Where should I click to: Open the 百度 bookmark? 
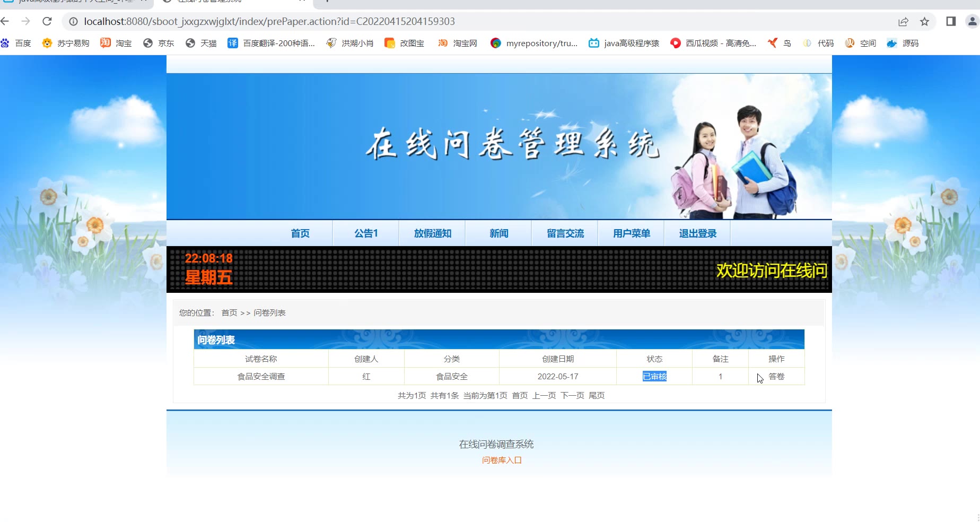click(16, 43)
